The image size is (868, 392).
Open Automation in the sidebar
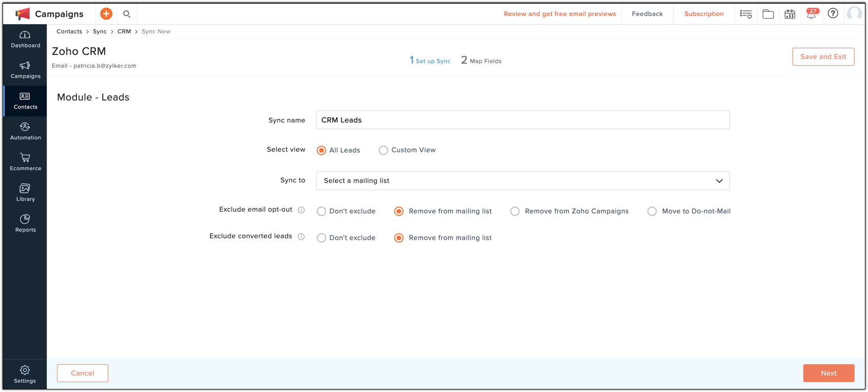pos(25,132)
